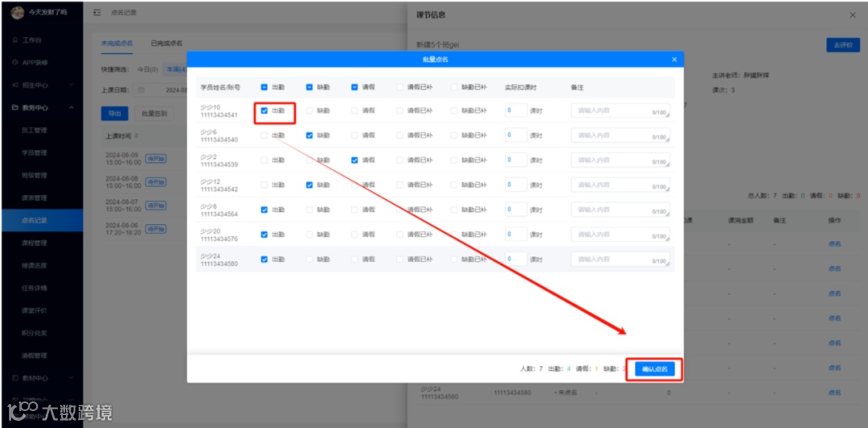The image size is (868, 428).
Task: Check 请假已补 for student 少少10
Action: [399, 111]
